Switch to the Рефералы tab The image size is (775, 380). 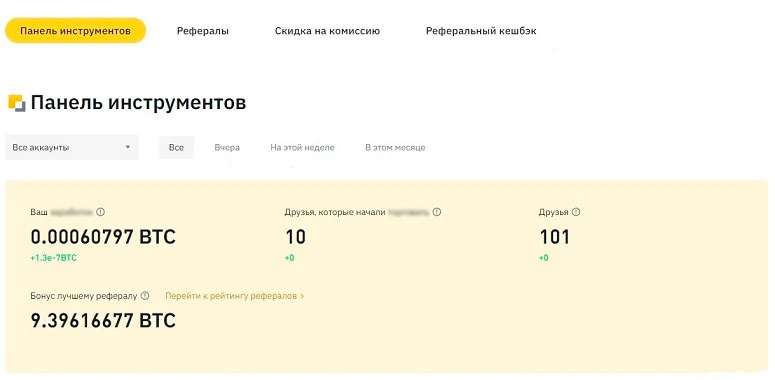[203, 31]
